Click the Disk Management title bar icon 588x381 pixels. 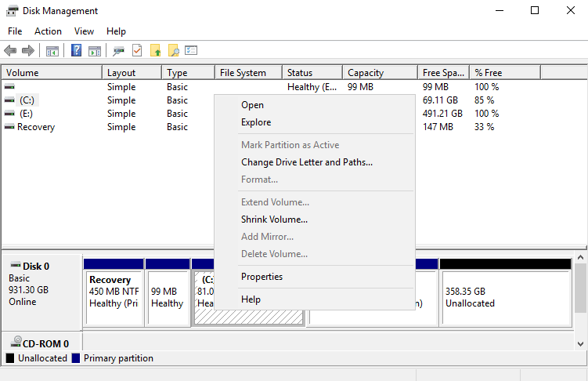coord(12,10)
